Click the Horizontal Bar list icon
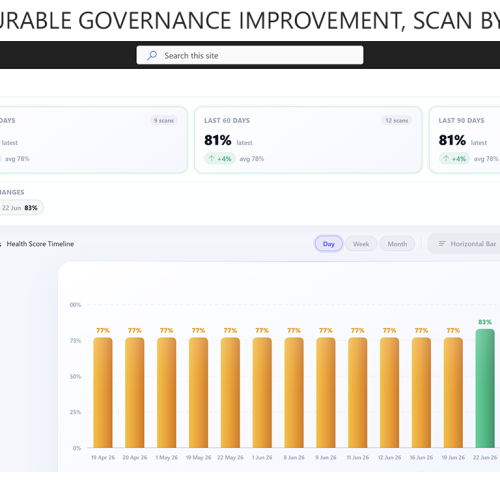Screen dimensions: 500x500 coord(442,244)
